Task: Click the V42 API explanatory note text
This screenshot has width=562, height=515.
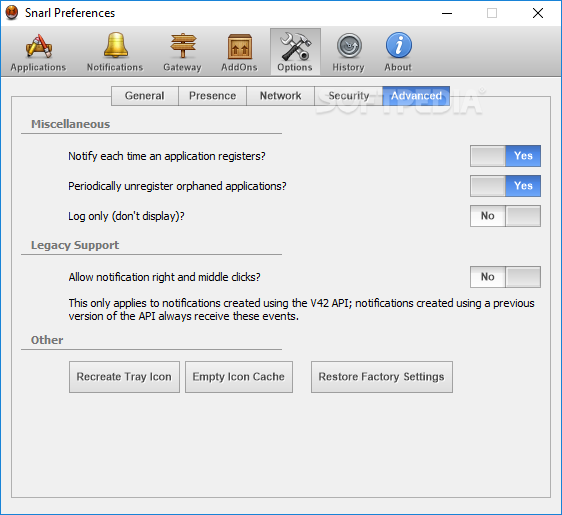Action: [x=301, y=310]
